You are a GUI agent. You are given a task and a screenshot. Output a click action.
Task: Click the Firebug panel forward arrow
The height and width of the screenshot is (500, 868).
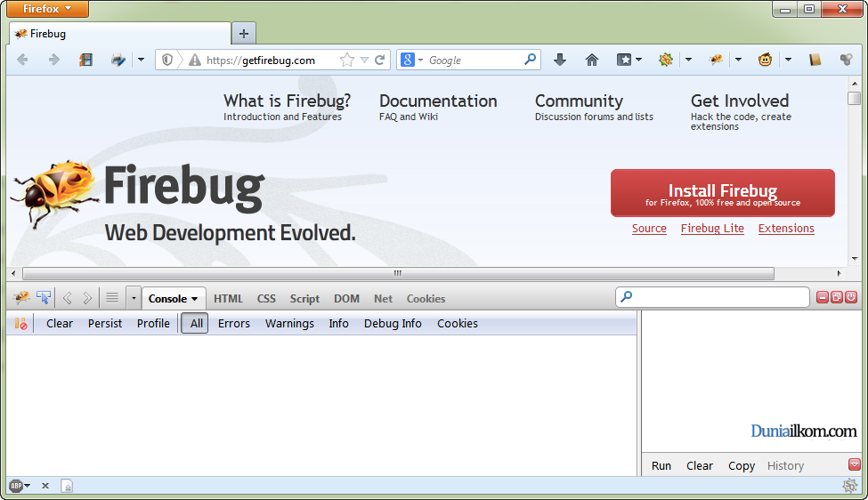pyautogui.click(x=87, y=298)
